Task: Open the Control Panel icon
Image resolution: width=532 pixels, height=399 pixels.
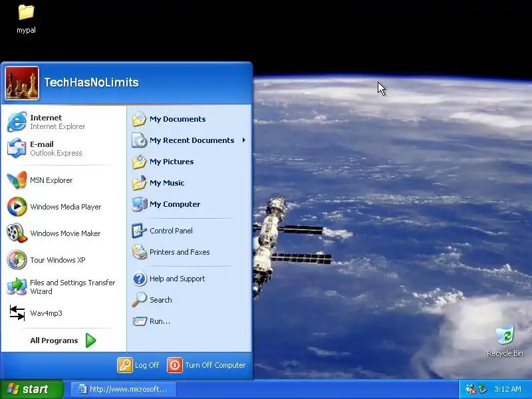Action: [x=139, y=231]
